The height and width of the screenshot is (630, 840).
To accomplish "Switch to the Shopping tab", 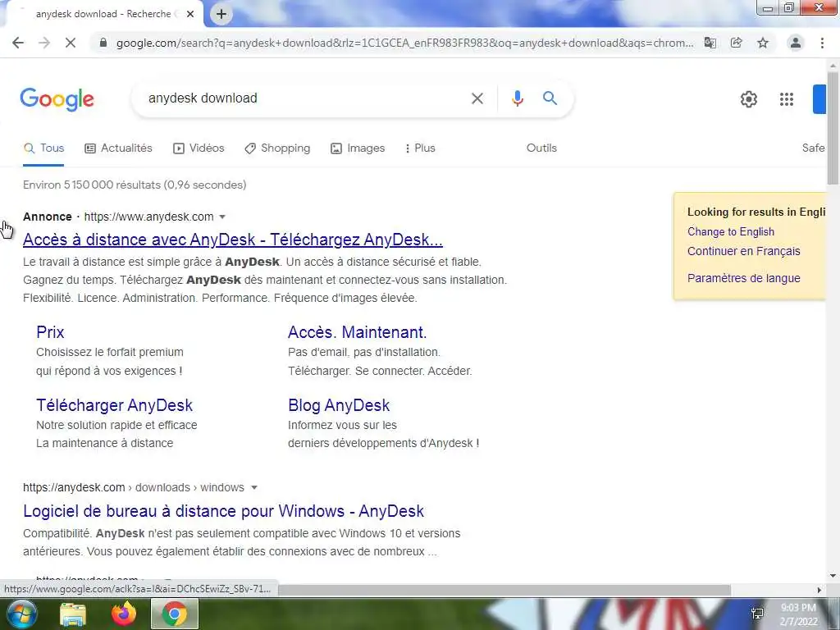I will coord(277,148).
